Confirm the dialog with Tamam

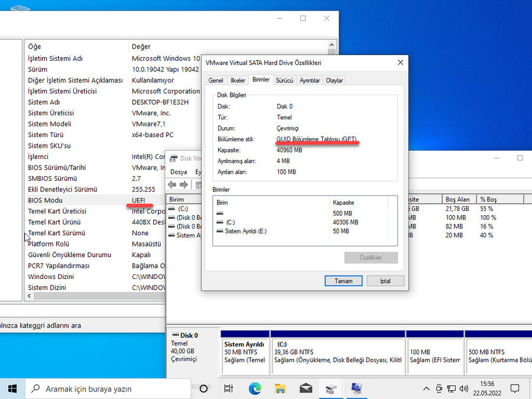click(343, 281)
